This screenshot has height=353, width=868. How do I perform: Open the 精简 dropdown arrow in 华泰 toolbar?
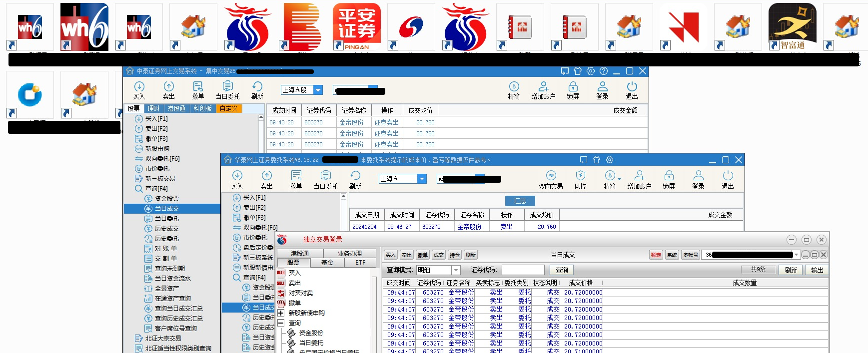(620, 179)
